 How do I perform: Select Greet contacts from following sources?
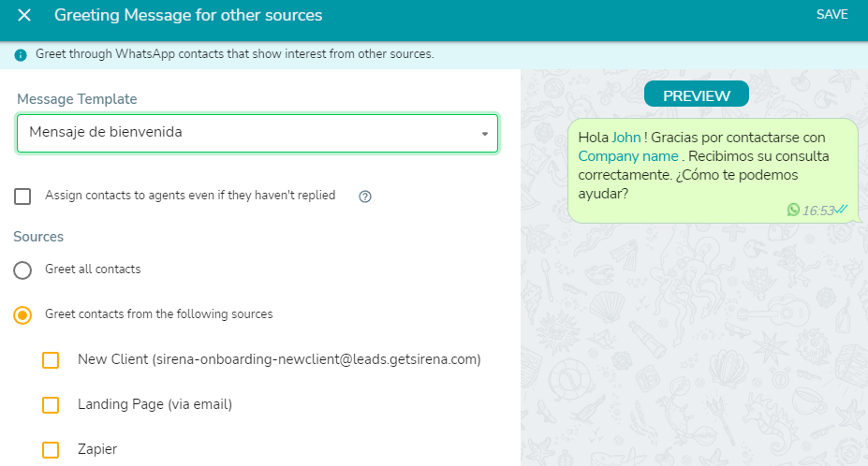pos(22,315)
